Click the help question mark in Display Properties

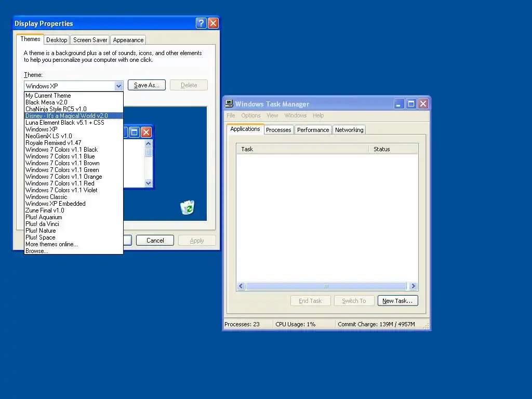201,23
